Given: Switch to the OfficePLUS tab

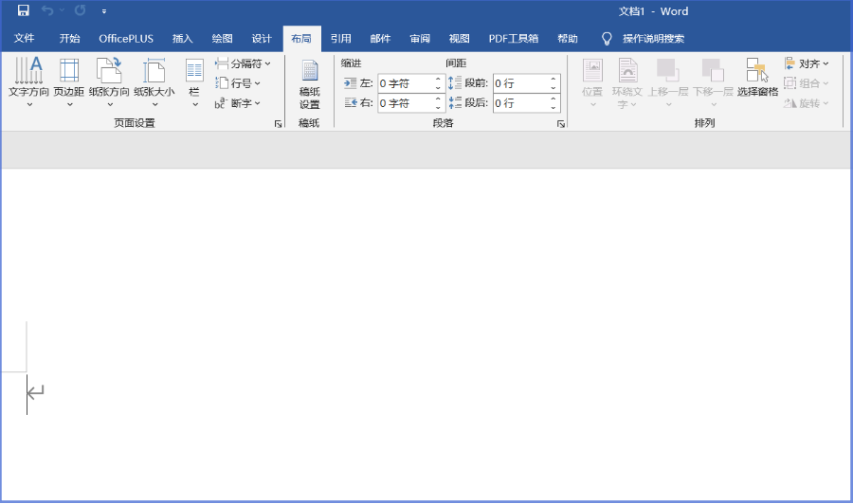Looking at the screenshot, I should [x=126, y=39].
